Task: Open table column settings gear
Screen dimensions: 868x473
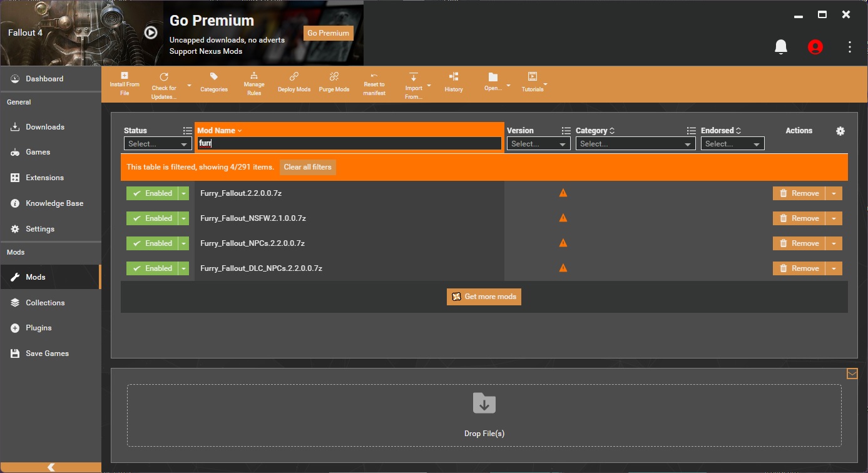Action: click(x=840, y=131)
